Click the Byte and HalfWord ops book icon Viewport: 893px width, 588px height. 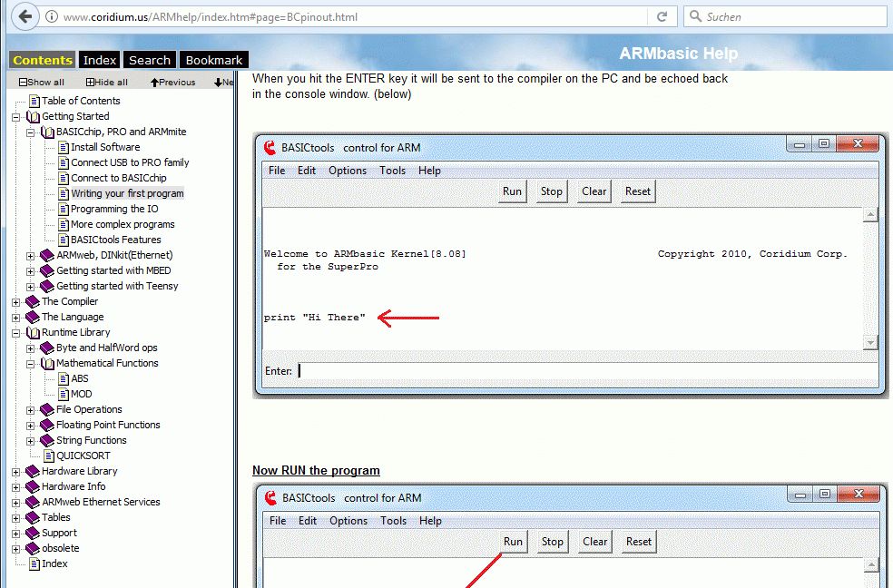coord(47,348)
